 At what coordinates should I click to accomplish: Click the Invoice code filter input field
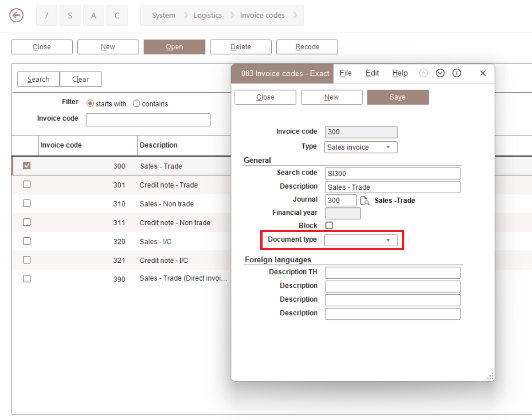click(148, 120)
